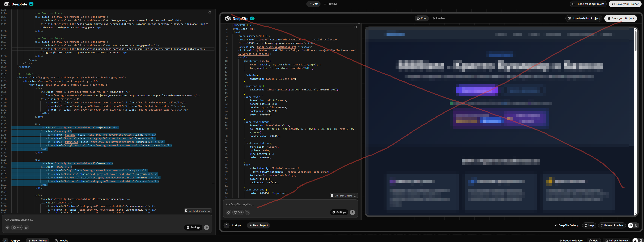
Task: Click add-user icon in outer prompt box
Action: coord(26,228)
